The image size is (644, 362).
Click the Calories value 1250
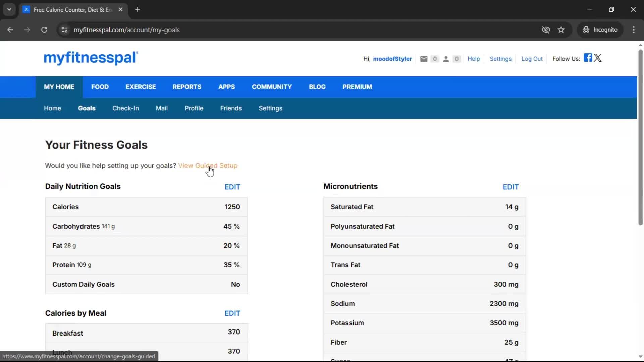coord(232,207)
